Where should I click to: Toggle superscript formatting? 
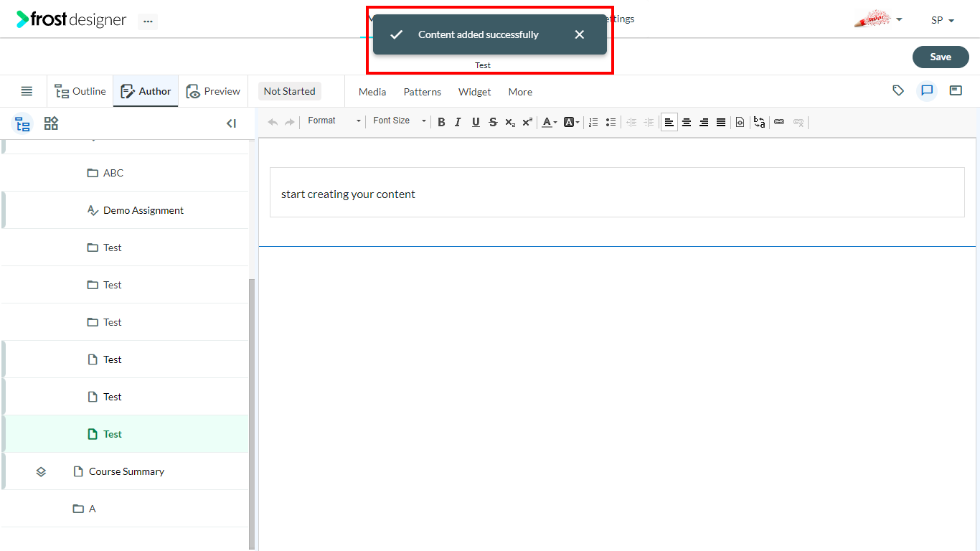(527, 122)
